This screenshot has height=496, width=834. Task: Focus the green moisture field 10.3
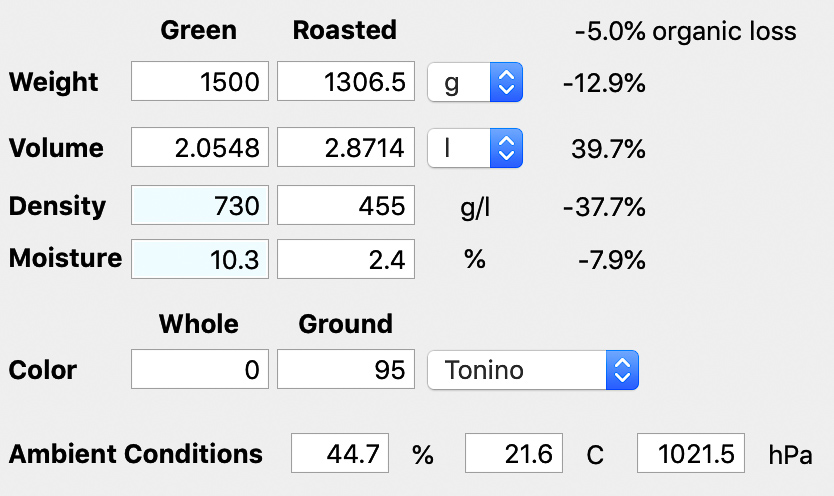pyautogui.click(x=200, y=259)
